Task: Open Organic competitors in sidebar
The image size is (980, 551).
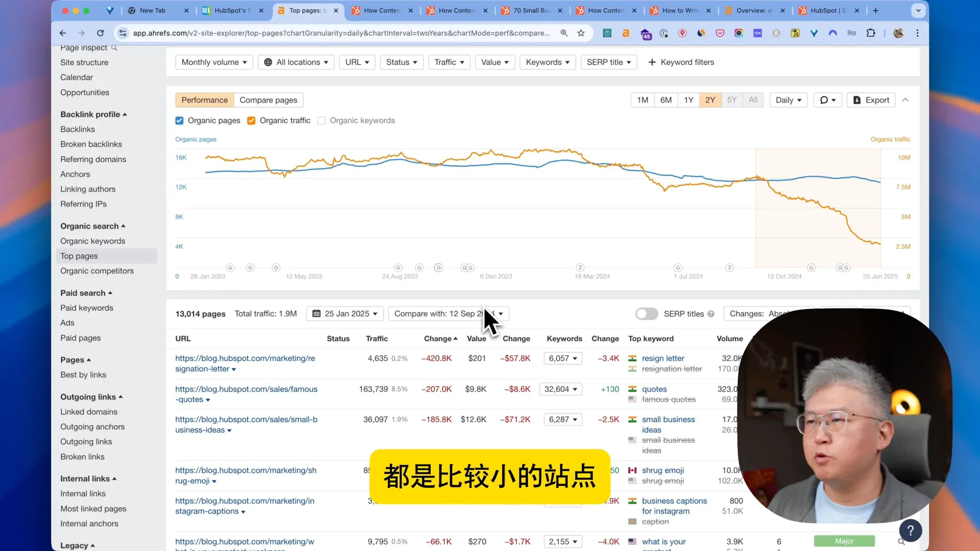Action: [x=97, y=271]
